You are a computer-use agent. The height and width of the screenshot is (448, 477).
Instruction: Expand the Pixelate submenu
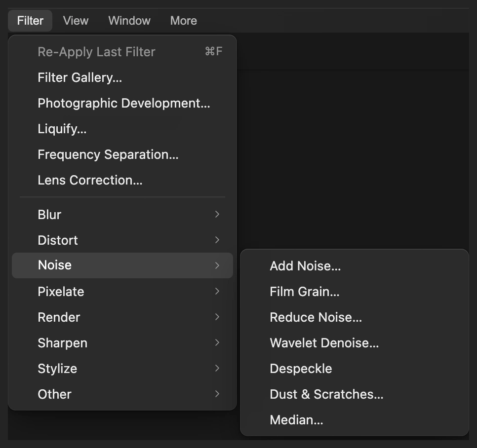[122, 292]
